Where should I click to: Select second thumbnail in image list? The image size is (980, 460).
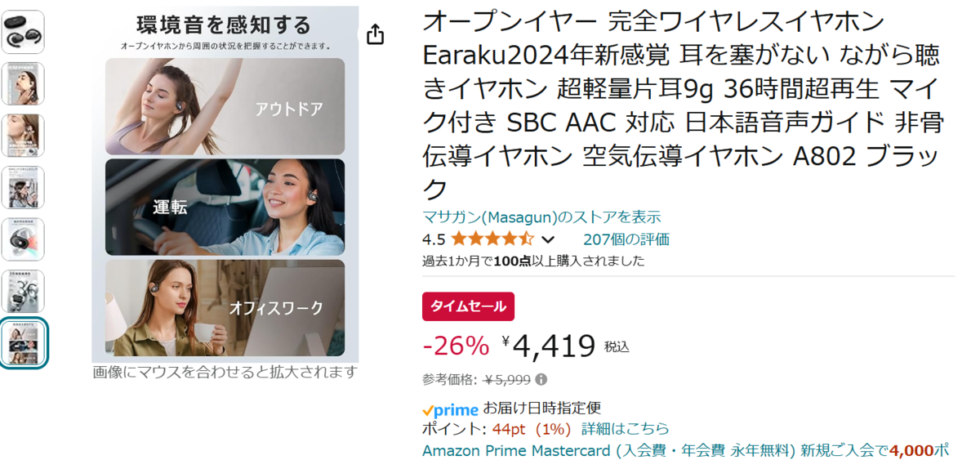pyautogui.click(x=23, y=83)
